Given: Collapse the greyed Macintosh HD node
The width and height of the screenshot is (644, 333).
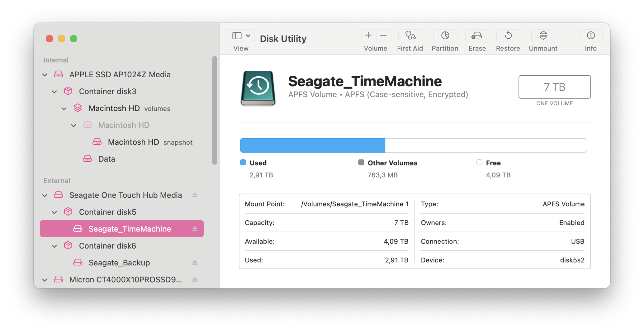Looking at the screenshot, I should click(74, 125).
